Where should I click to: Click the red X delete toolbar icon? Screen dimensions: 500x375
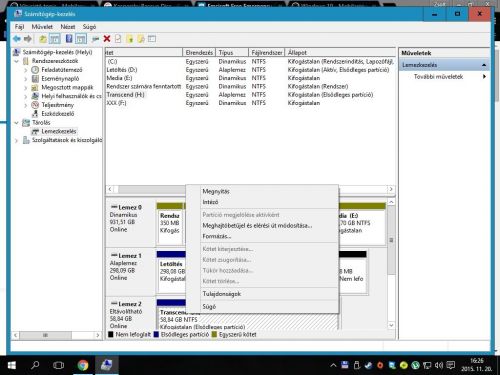pos(107,39)
